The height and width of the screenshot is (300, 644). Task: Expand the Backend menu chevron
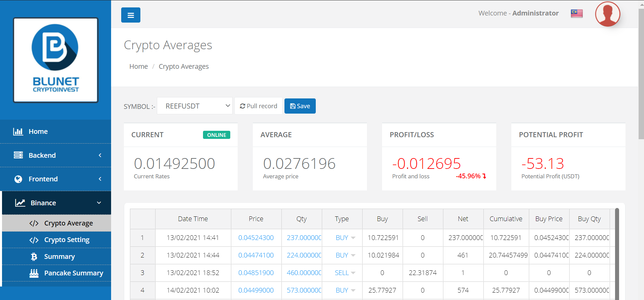coord(100,155)
